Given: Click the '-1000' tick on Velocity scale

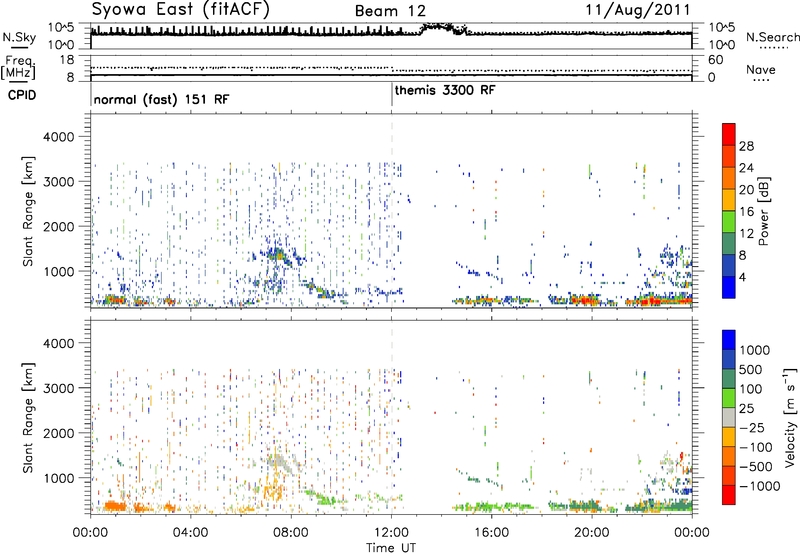Looking at the screenshot, I should click(x=759, y=486).
